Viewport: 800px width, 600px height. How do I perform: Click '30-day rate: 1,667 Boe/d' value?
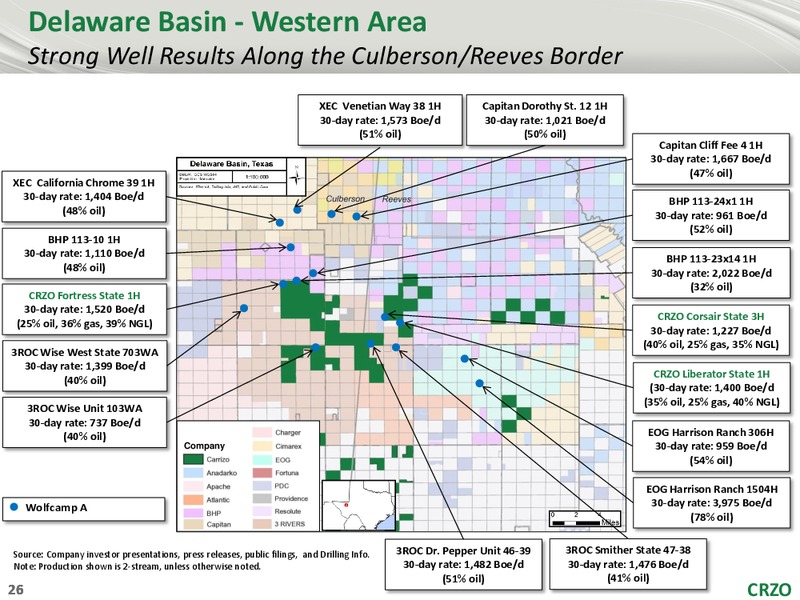[711, 159]
